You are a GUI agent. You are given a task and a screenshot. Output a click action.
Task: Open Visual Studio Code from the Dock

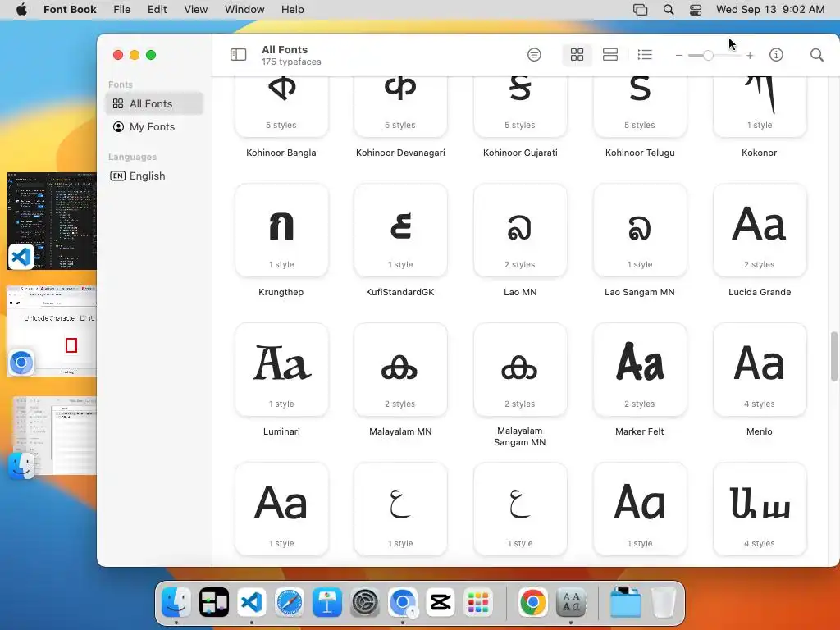coord(252,602)
